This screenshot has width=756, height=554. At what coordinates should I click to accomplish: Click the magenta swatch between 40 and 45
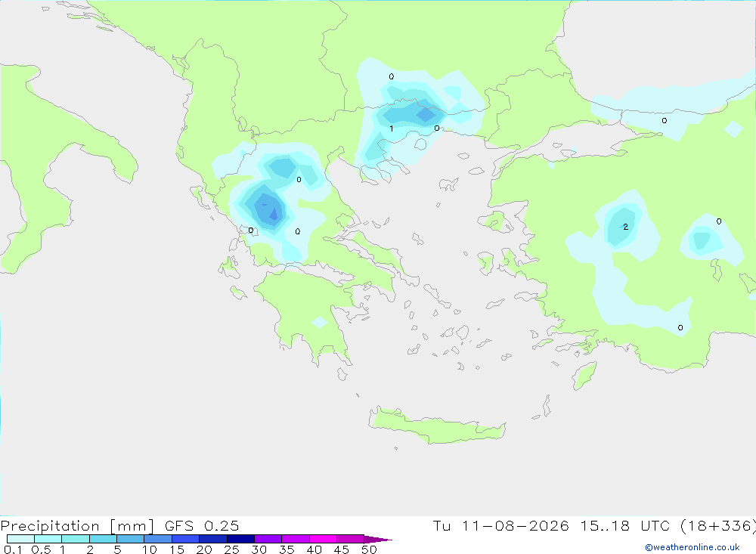[x=323, y=539]
